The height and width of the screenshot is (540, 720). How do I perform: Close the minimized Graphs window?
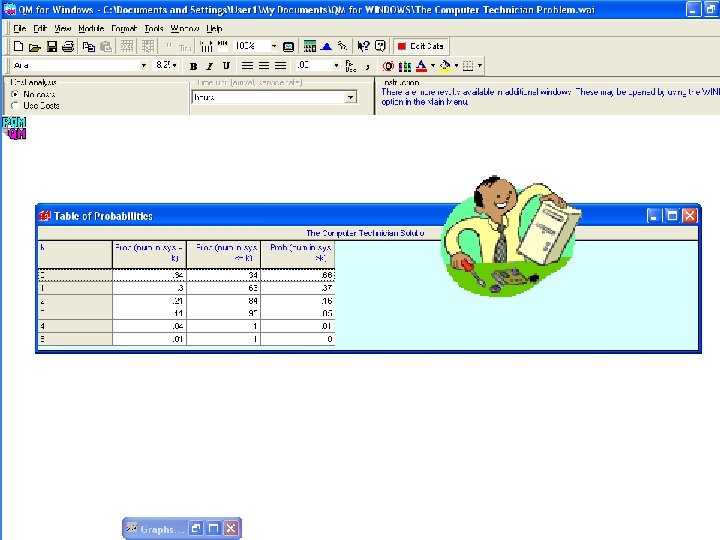[231, 529]
